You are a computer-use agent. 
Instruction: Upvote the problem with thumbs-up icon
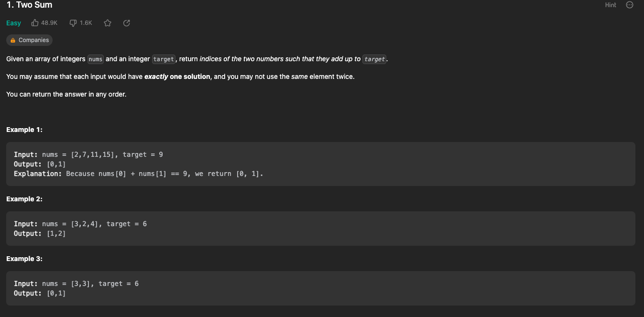pyautogui.click(x=35, y=23)
